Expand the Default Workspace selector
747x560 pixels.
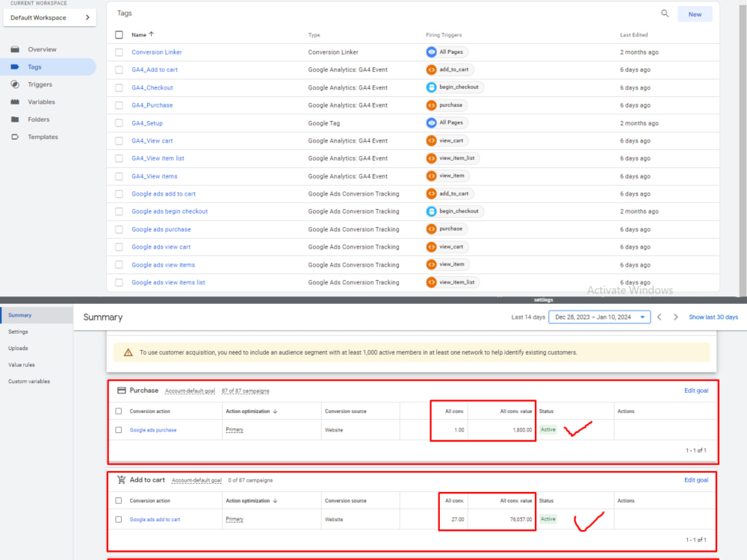[x=49, y=18]
